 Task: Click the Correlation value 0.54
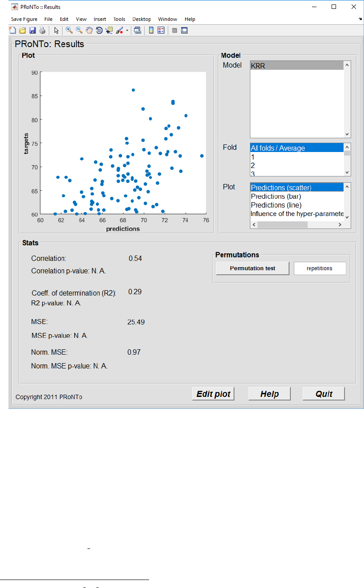click(x=135, y=258)
